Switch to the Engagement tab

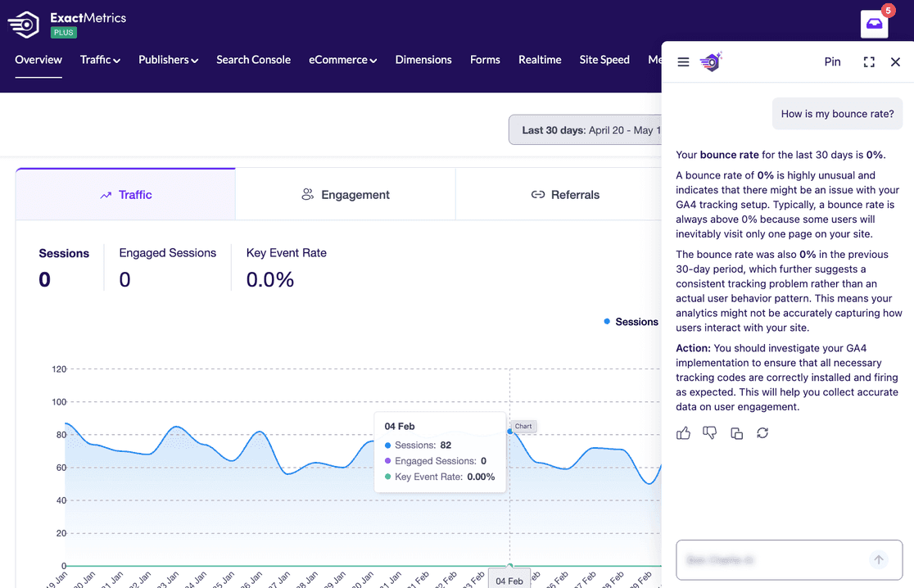tap(346, 195)
